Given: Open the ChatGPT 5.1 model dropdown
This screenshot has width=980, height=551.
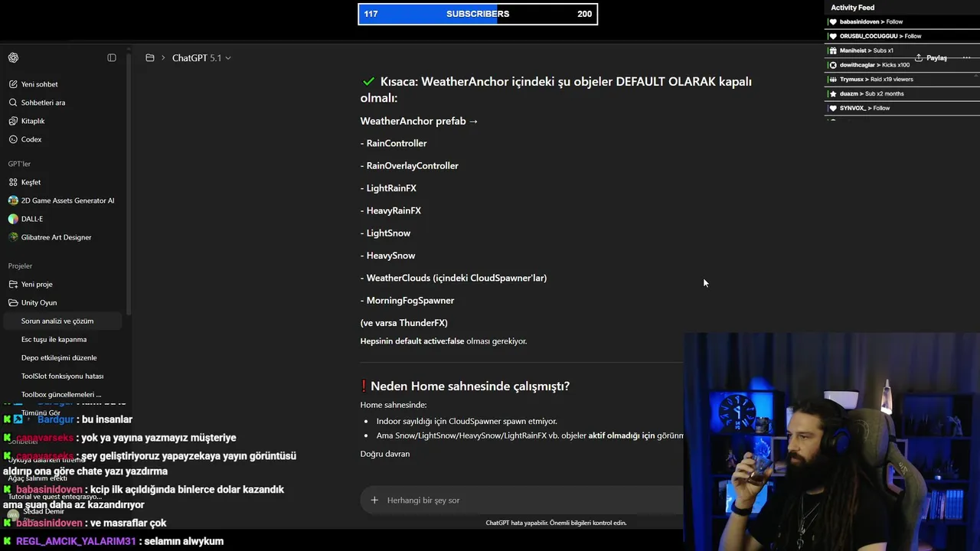Looking at the screenshot, I should [201, 58].
